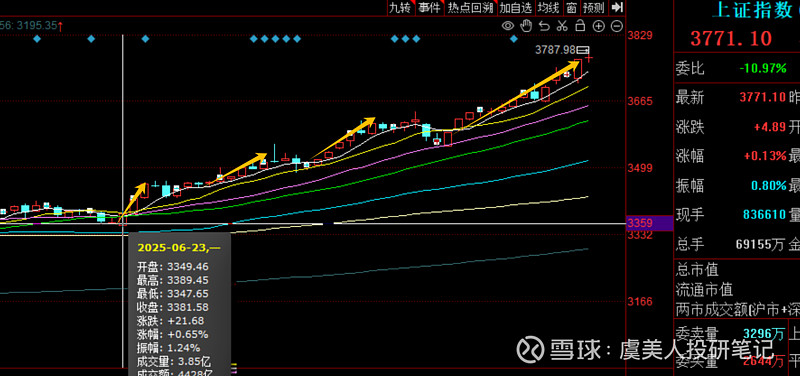Click the 均线 moving average button
The height and width of the screenshot is (376, 800).
tap(548, 7)
